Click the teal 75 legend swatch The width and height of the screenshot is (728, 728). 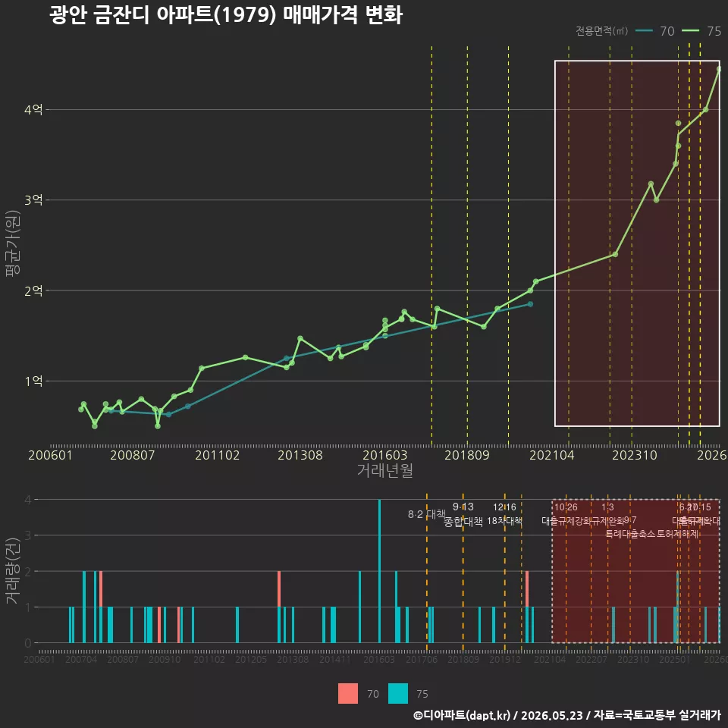pos(398,694)
